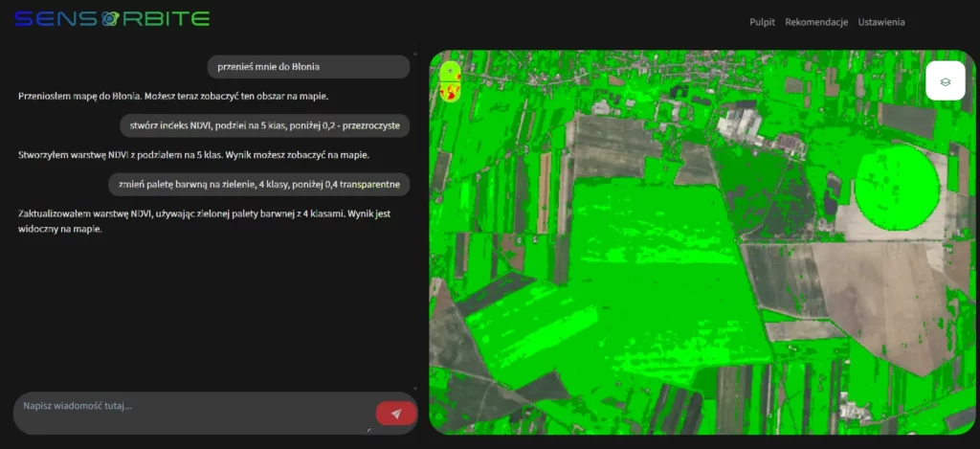The height and width of the screenshot is (449, 980).
Task: Click the reply 'Zaktualizowałem warstwę NDVI'
Action: (x=205, y=221)
